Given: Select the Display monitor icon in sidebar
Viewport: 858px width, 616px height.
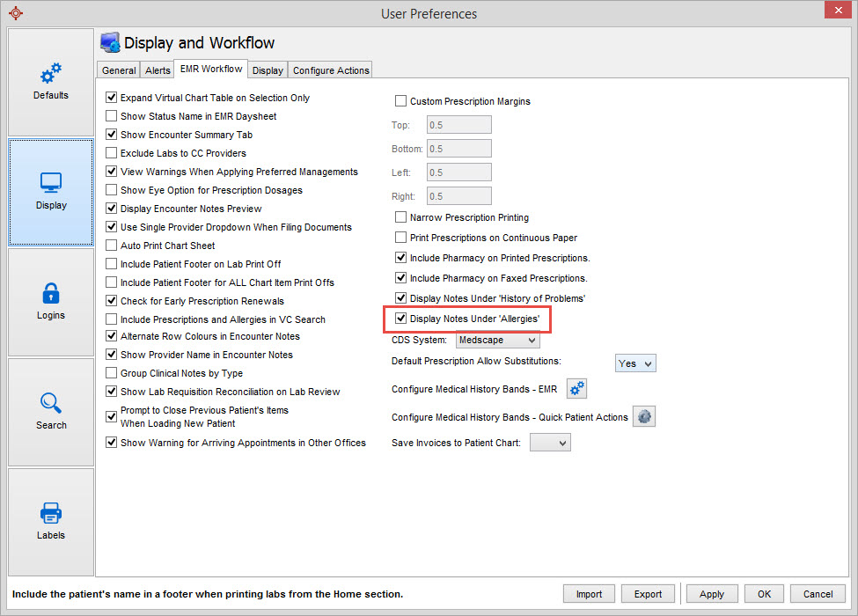Looking at the screenshot, I should (51, 191).
